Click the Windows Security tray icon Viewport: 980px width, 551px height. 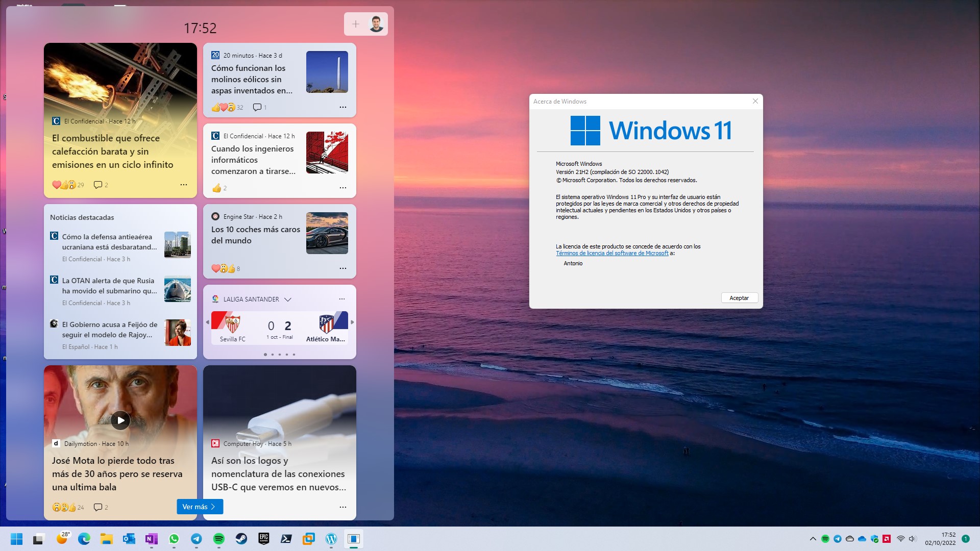[x=874, y=539]
